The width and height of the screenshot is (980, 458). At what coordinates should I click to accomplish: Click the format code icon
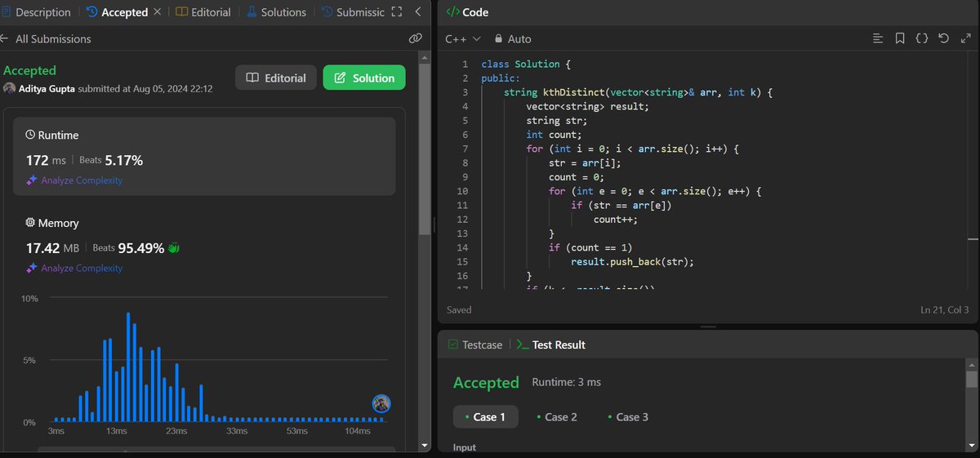pyautogui.click(x=878, y=38)
